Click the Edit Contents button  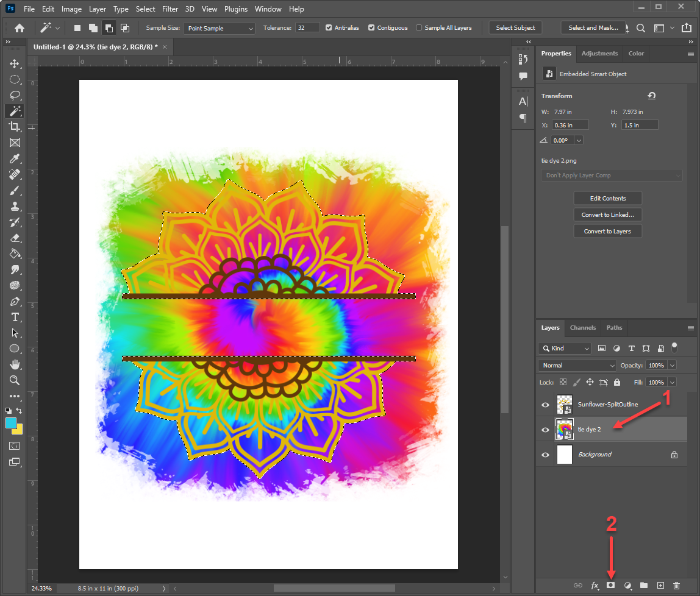pos(607,197)
